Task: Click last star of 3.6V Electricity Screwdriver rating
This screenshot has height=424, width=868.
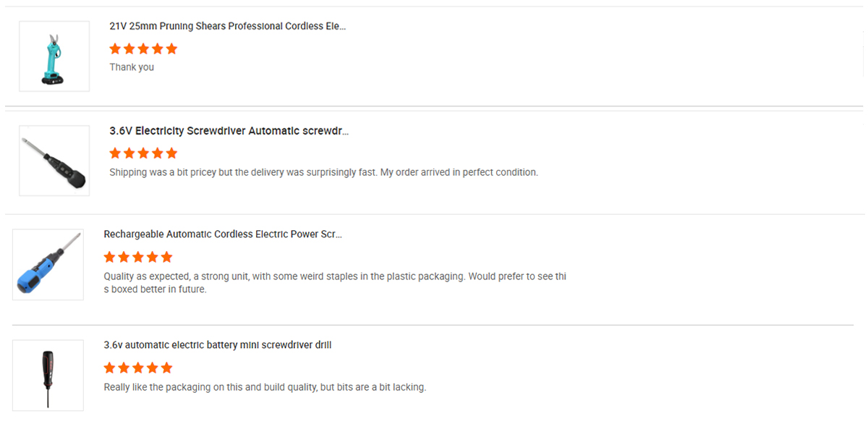Action: coord(171,153)
